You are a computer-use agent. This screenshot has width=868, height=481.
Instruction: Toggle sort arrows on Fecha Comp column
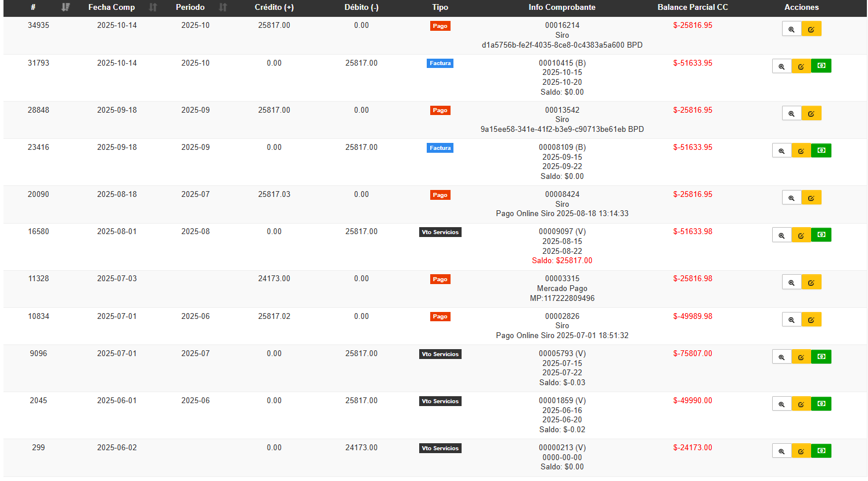153,8
